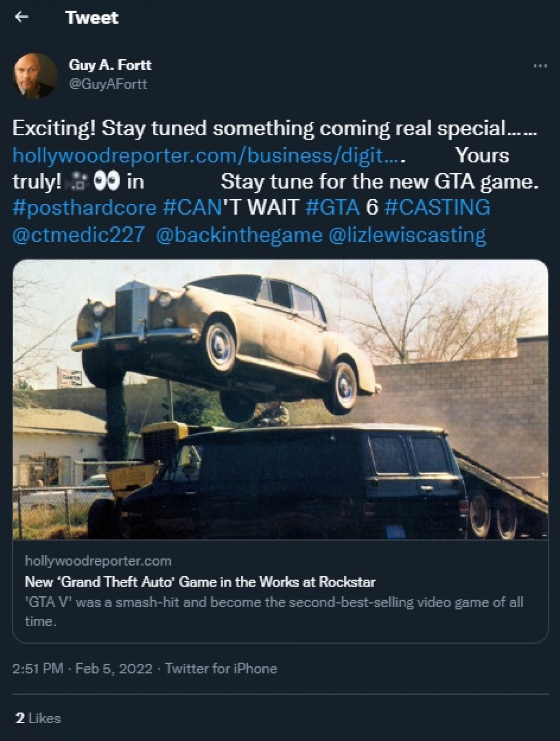Open the #CASTING hashtag
Image resolution: width=560 pixels, height=741 pixels.
[437, 207]
